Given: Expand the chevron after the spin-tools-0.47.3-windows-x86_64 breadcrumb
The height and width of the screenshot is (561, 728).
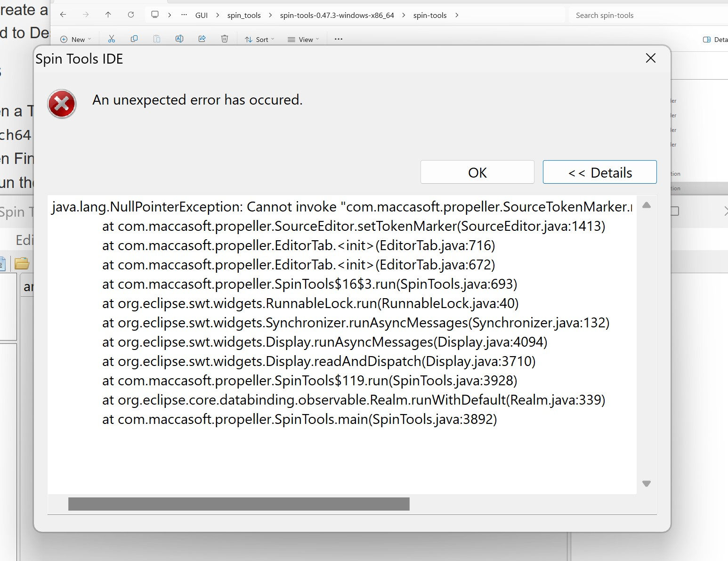Looking at the screenshot, I should pos(404,16).
